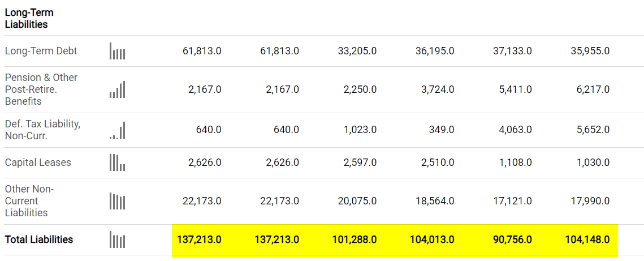Screen dimensions: 644x261
Task: Click the Long-Term Liabilities section header
Action: (29, 18)
